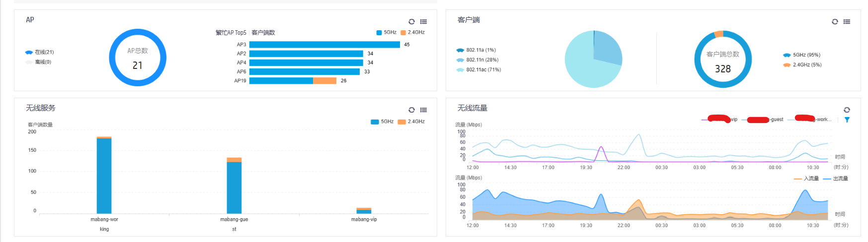
Task: Toggle the 802.11a (1%) legend
Action: (476, 50)
